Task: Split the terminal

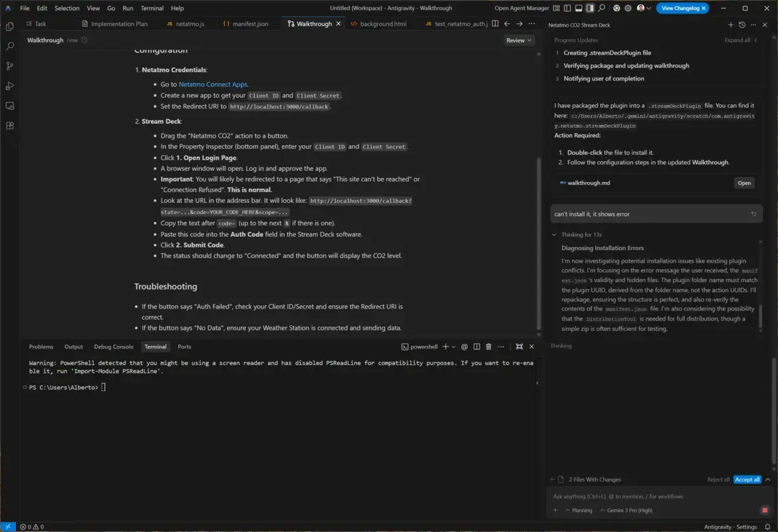Action: [476, 346]
